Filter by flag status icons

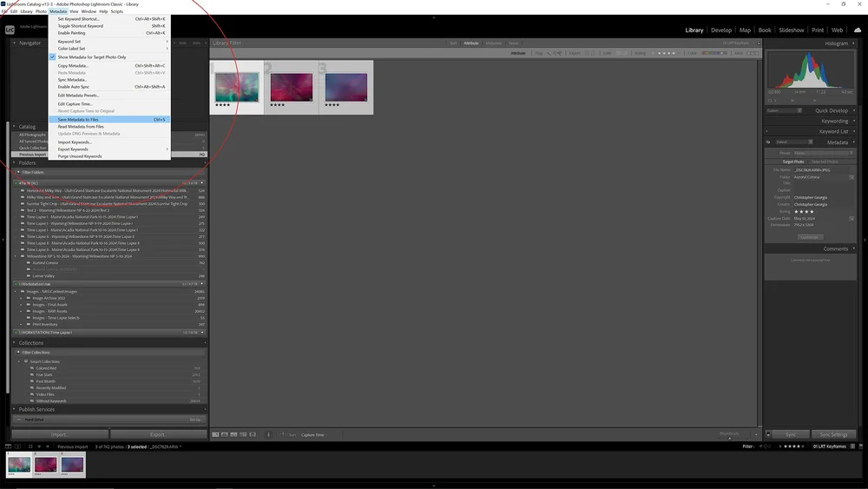click(554, 53)
